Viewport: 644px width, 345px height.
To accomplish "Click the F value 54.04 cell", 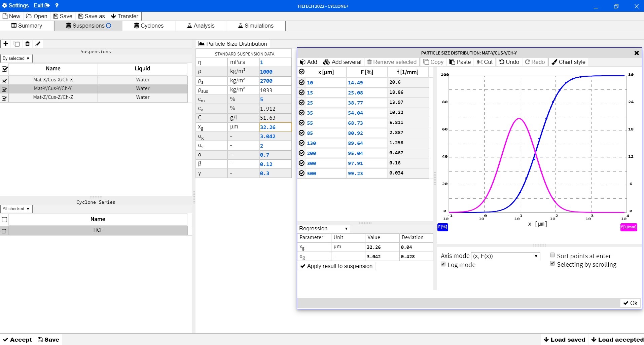I will click(x=367, y=113).
